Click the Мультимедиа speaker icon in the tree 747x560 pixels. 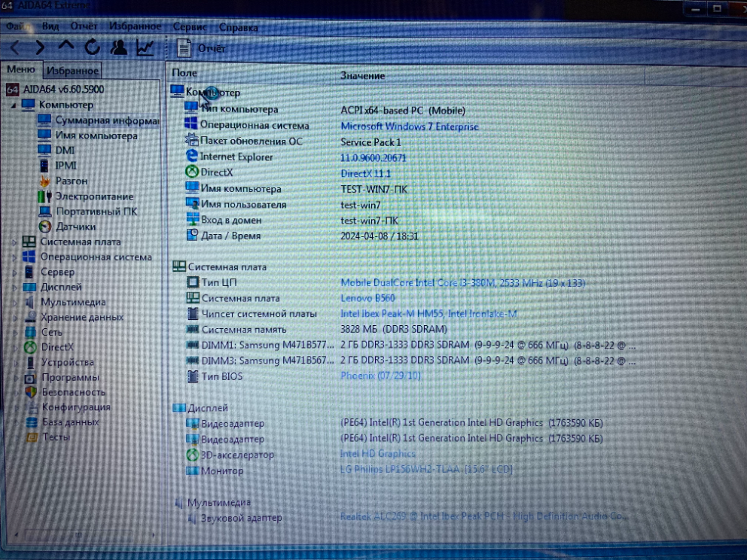29,302
